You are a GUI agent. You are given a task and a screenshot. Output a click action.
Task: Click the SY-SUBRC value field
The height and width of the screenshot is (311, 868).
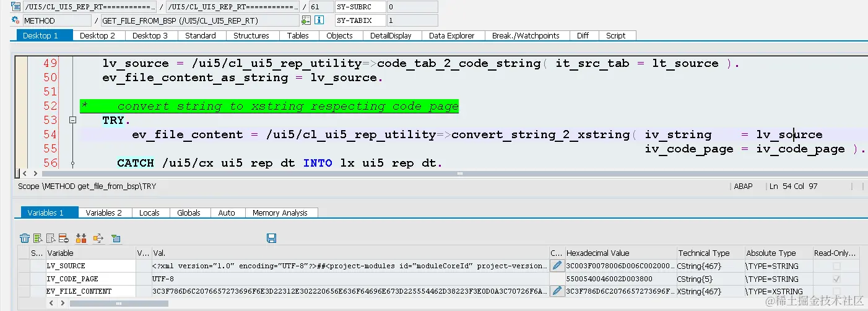[412, 7]
